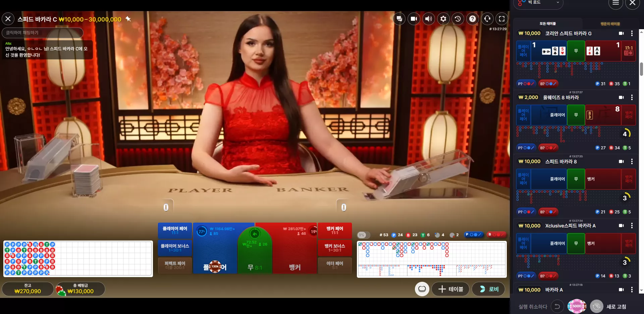Image resolution: width=644 pixels, height=314 pixels.
Task: Click the B? prediction for 올웨이즈 8 바카라
Action: tap(548, 148)
